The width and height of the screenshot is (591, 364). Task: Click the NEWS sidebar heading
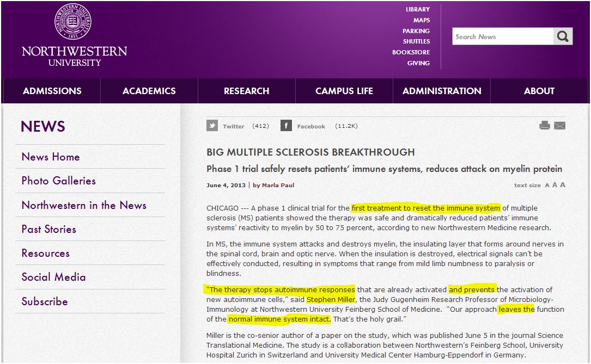43,126
